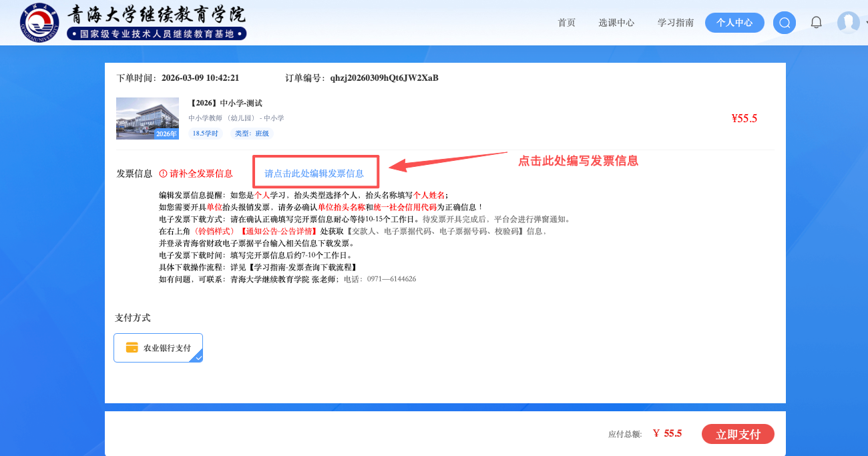Click the course title 【2026】中小学-测试
The width and height of the screenshot is (868, 456).
pyautogui.click(x=226, y=103)
